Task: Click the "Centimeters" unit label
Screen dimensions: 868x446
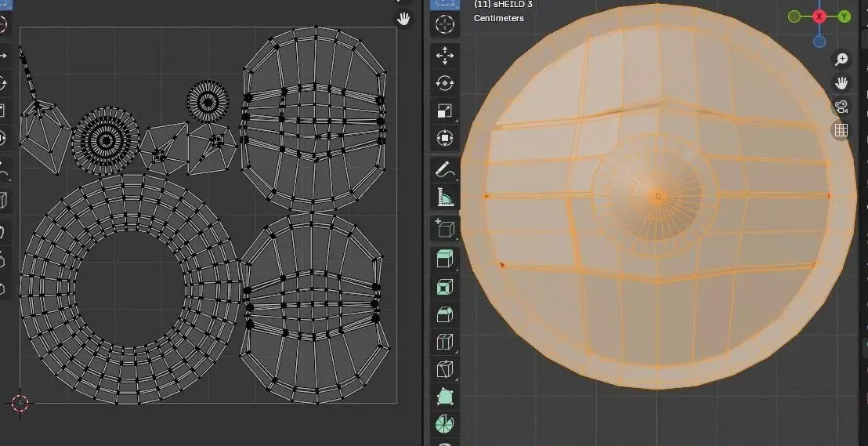Action: 499,18
